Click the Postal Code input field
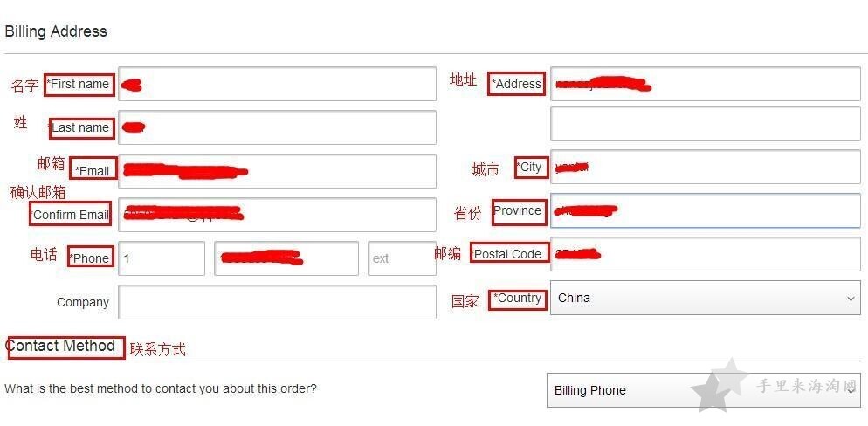 click(x=706, y=254)
